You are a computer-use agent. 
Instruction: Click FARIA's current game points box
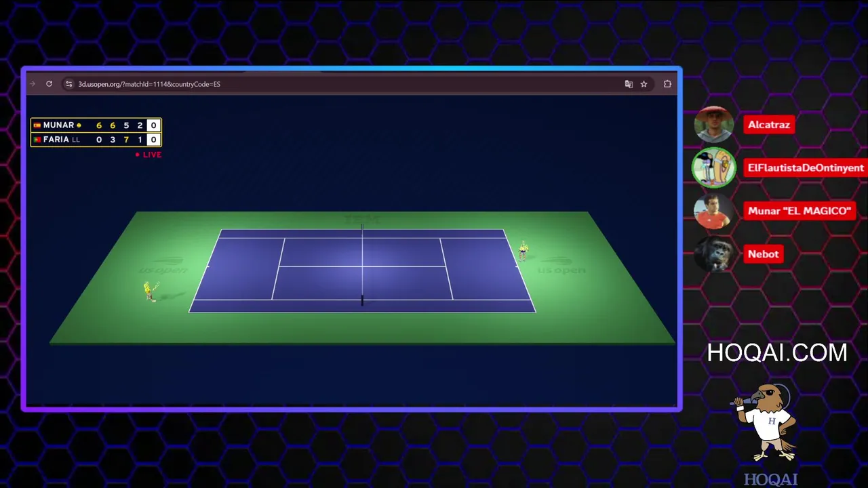click(x=153, y=140)
